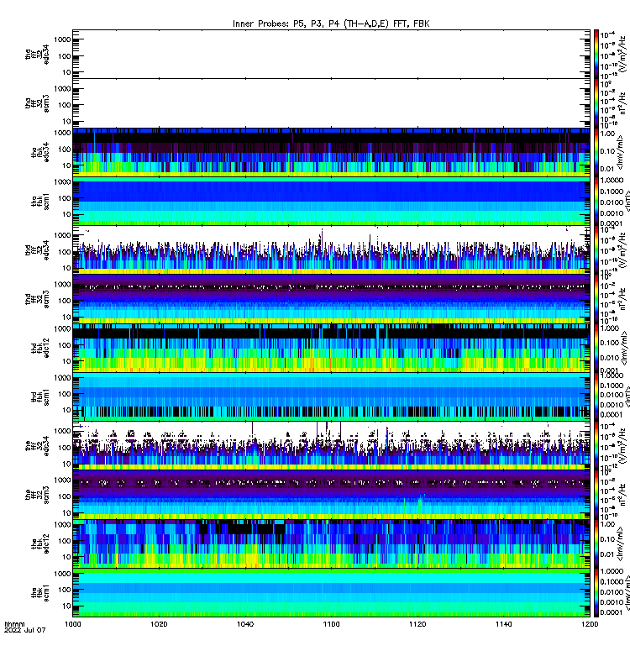Click the 1020 time tick label
Viewport: 630px width, 672px height.
point(159,624)
